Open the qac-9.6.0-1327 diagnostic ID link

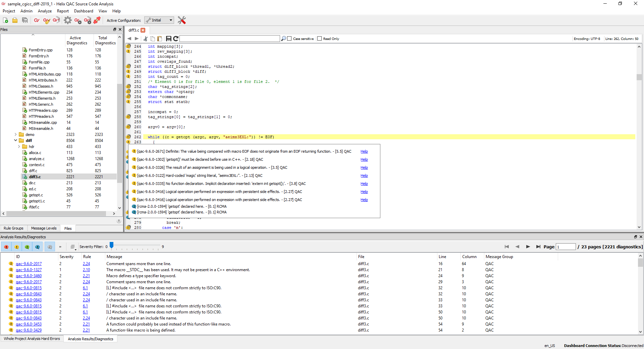[x=29, y=270]
